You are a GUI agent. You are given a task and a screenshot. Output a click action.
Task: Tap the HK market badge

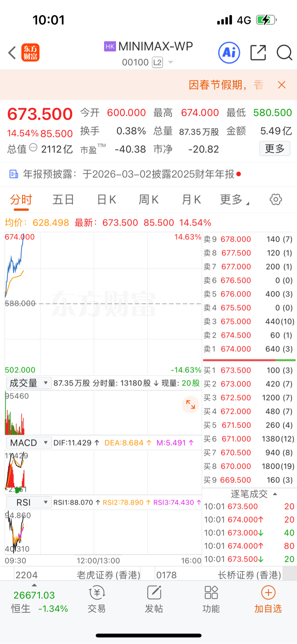pos(110,46)
